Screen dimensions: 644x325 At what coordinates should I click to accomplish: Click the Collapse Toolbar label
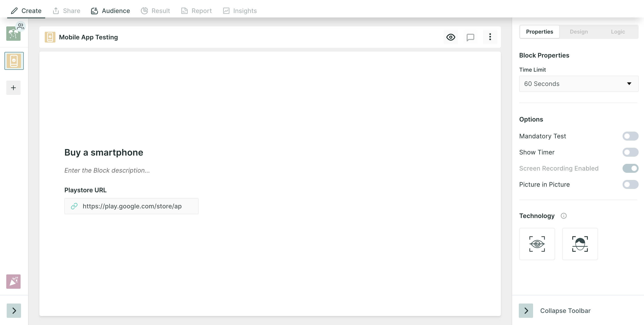point(565,311)
